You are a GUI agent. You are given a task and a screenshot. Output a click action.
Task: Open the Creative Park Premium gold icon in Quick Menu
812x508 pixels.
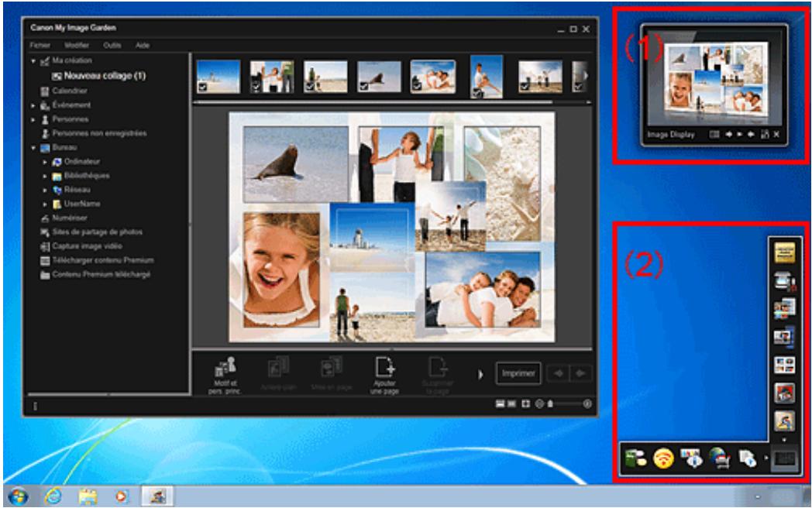(x=785, y=253)
